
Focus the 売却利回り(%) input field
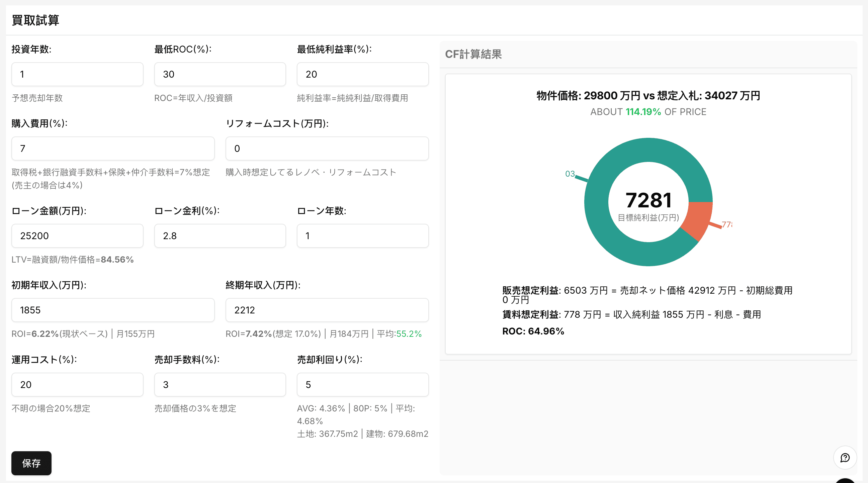click(363, 385)
